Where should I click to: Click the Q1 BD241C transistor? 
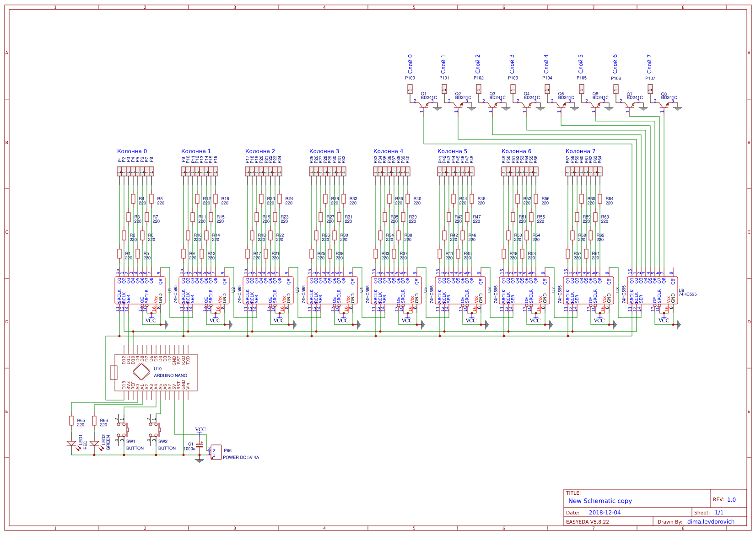click(x=423, y=105)
